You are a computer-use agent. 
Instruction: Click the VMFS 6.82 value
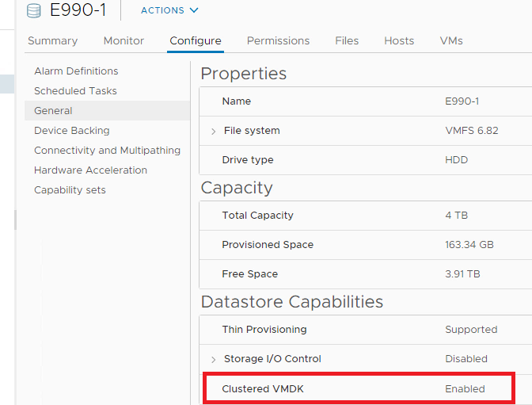[x=472, y=131]
